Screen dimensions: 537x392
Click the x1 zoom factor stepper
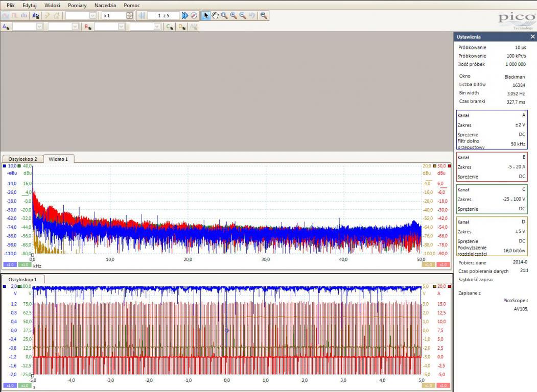tap(129, 16)
